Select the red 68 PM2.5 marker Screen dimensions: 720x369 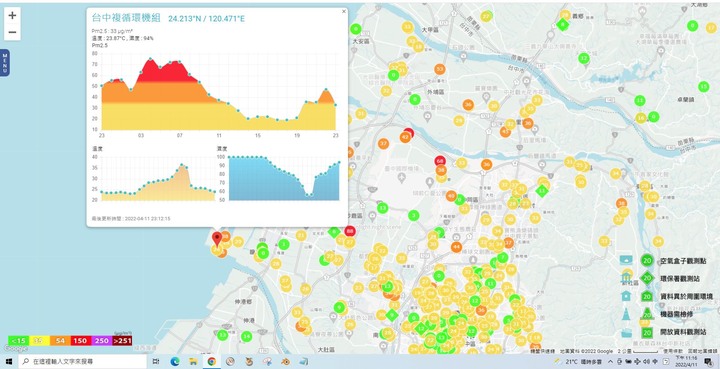[x=440, y=161]
